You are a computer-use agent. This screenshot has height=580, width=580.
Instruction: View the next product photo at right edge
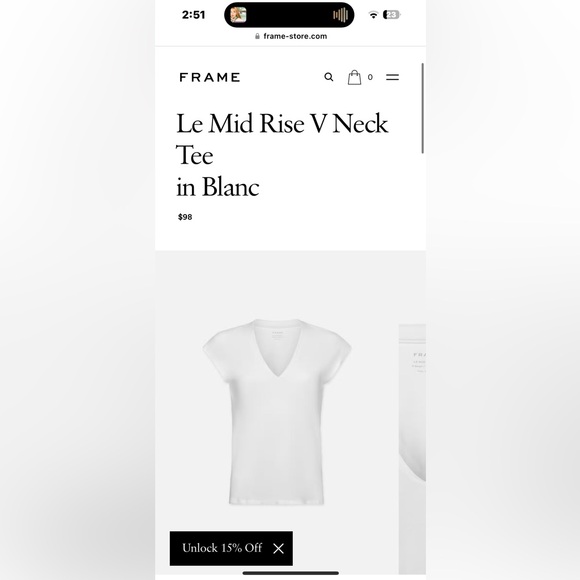[412, 449]
